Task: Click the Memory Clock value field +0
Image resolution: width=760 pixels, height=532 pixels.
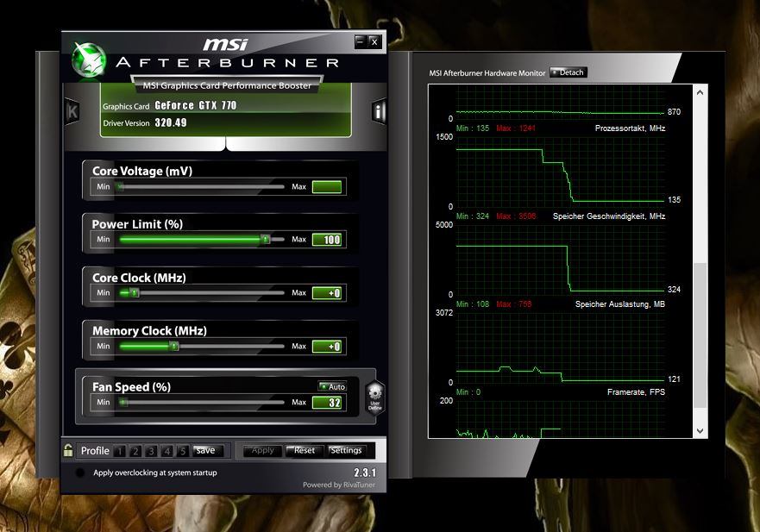Action: point(327,346)
